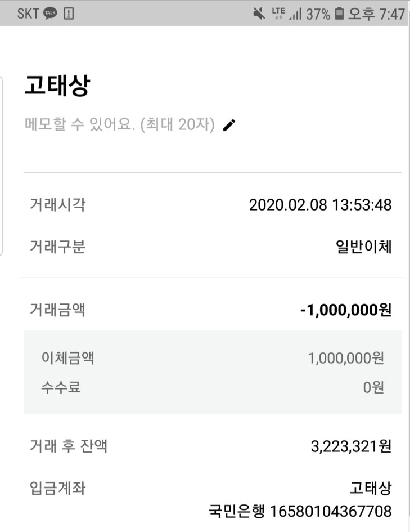
Task: Tap the LTE network indicator
Action: tap(278, 14)
